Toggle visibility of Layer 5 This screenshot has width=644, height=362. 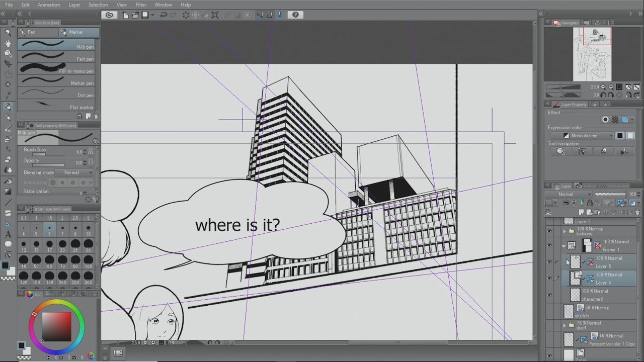tap(549, 262)
